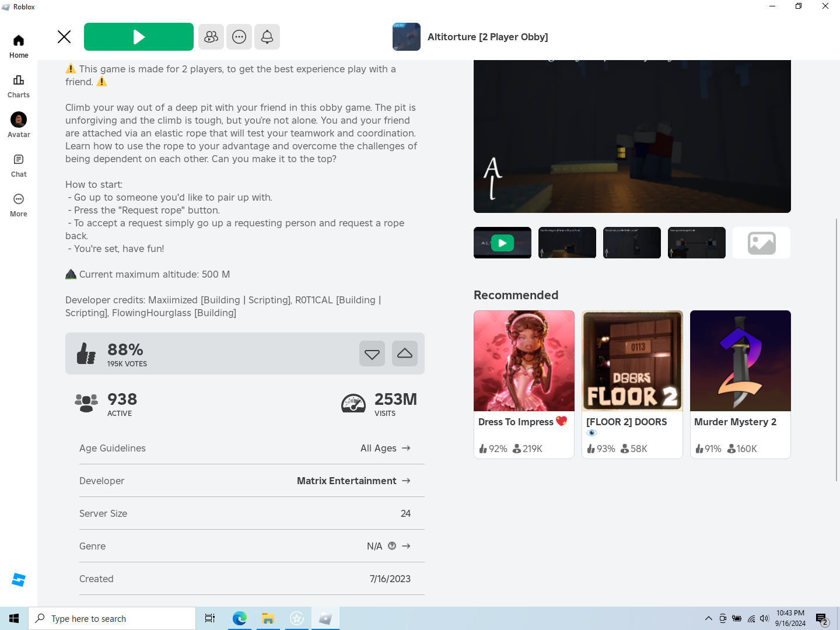
Task: Click the taskbar clock showing 10:43 PM
Action: pyautogui.click(x=790, y=618)
